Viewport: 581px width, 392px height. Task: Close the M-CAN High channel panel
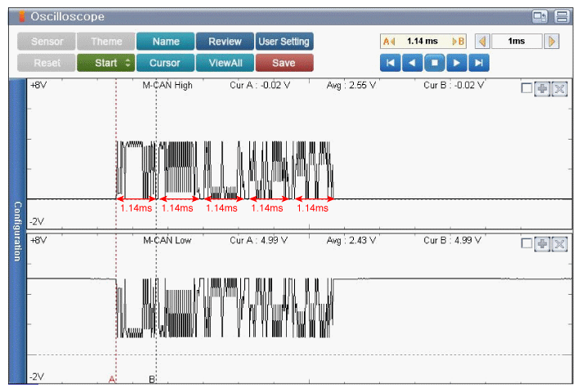[560, 89]
